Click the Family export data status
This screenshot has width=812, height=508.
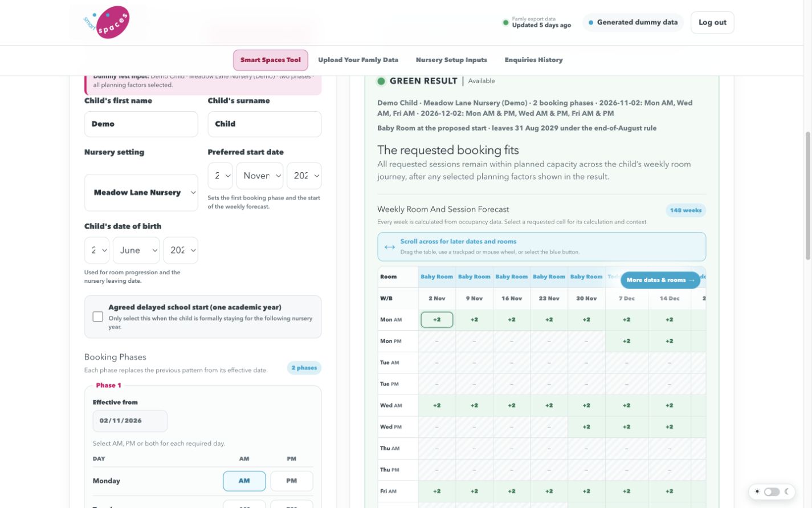click(537, 22)
